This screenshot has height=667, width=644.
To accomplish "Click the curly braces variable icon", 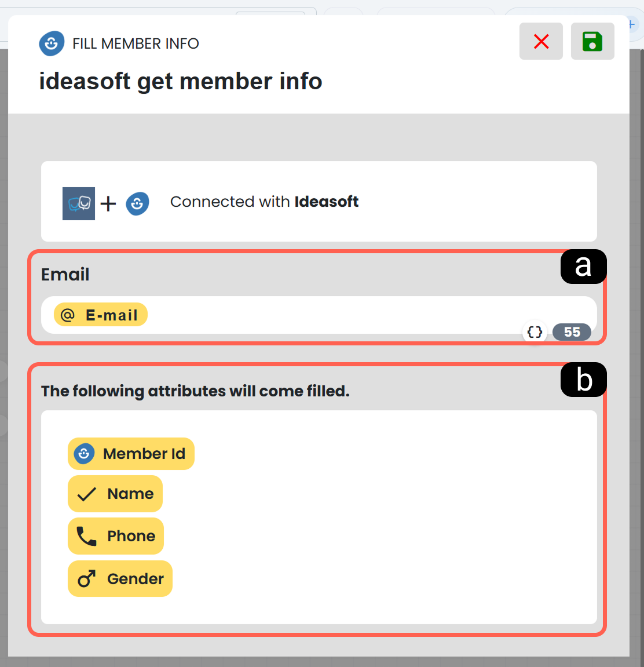I will 535,332.
